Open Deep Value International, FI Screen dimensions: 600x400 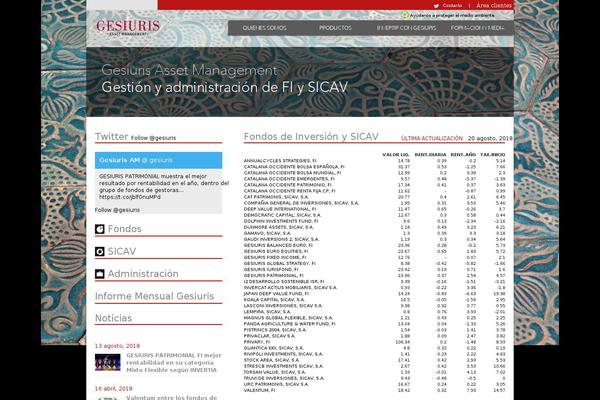click(x=280, y=209)
